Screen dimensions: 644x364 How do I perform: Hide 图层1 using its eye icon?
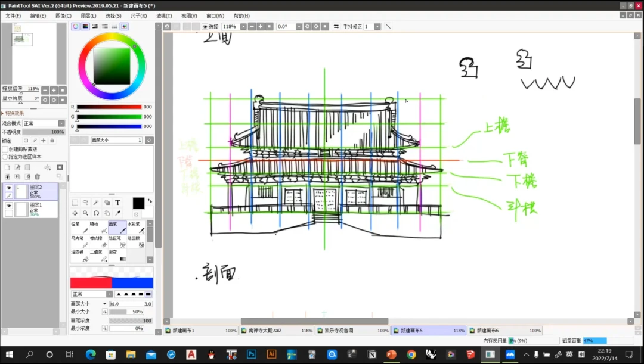click(8, 206)
